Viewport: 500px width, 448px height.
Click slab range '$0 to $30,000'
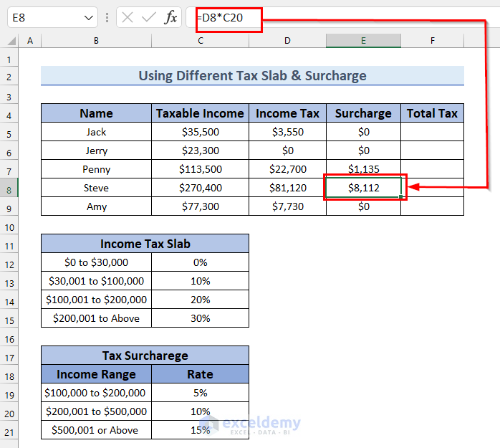click(x=96, y=262)
